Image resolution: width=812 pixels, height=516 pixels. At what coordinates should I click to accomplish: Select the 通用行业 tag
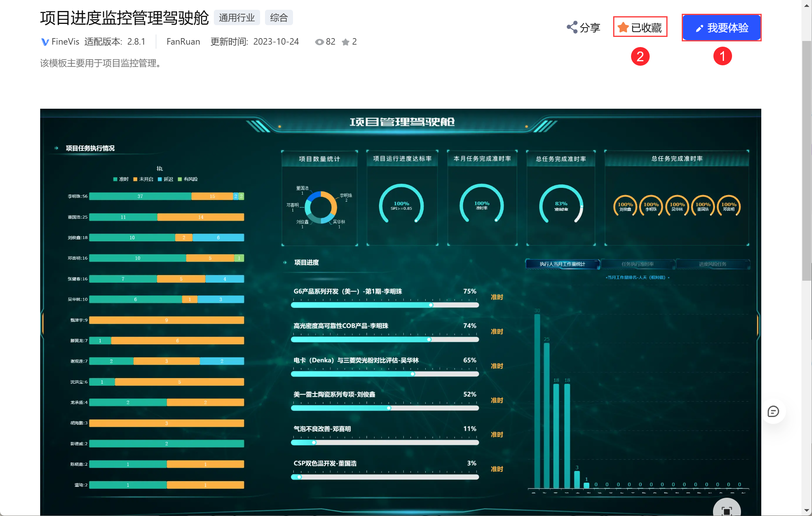point(237,18)
